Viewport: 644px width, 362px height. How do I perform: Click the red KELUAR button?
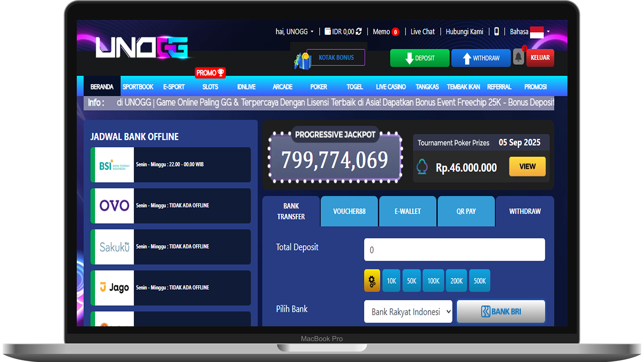tap(540, 58)
